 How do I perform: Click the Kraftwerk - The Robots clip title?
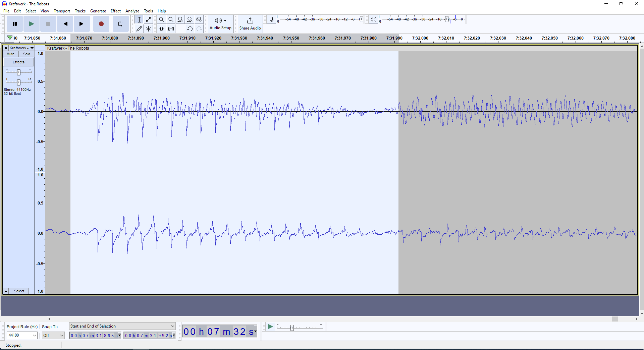click(x=68, y=48)
